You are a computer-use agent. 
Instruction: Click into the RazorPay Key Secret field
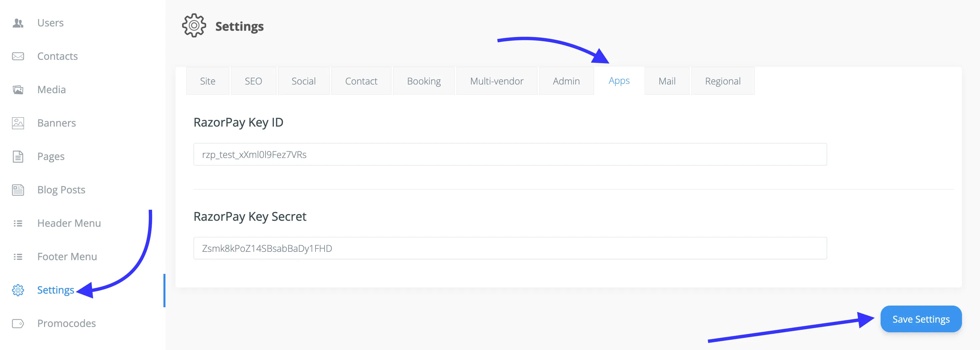click(510, 248)
